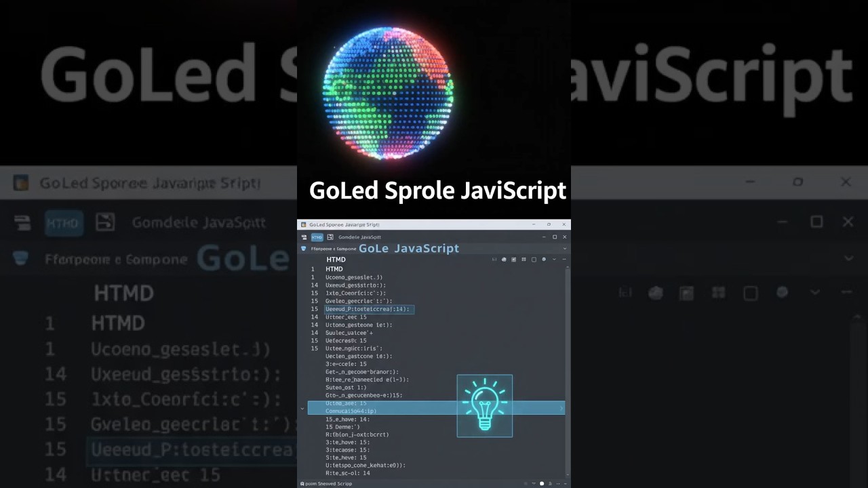Image resolution: width=868 pixels, height=488 pixels.
Task: Click the shield icon next to Ffarpeone e Gompone
Action: point(303,249)
